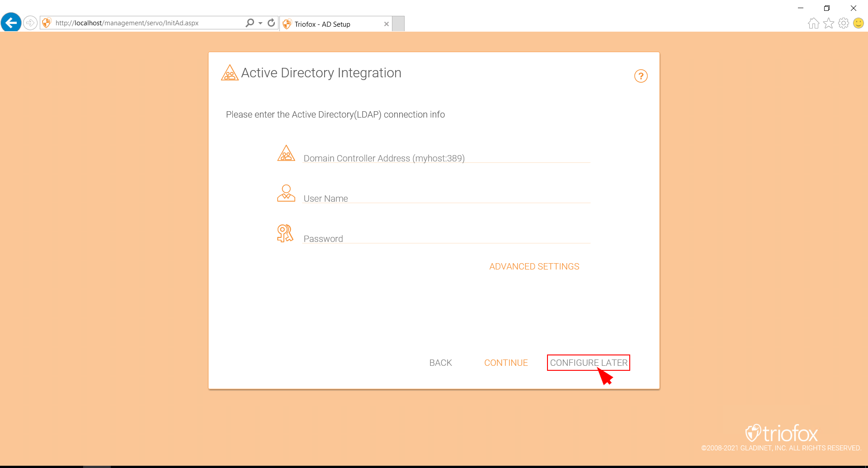Focus the User Name field
This screenshot has width=868, height=468.
[x=447, y=198]
